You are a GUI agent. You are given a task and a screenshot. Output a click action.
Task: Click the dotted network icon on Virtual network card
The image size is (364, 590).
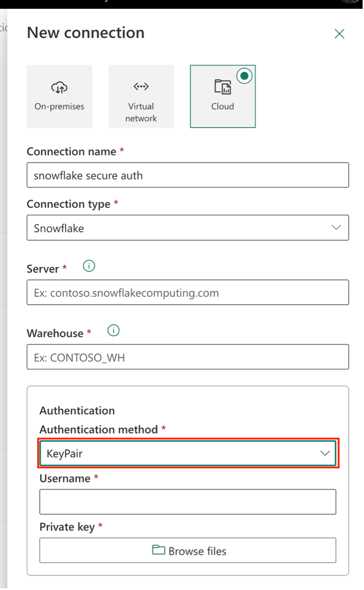tap(141, 86)
